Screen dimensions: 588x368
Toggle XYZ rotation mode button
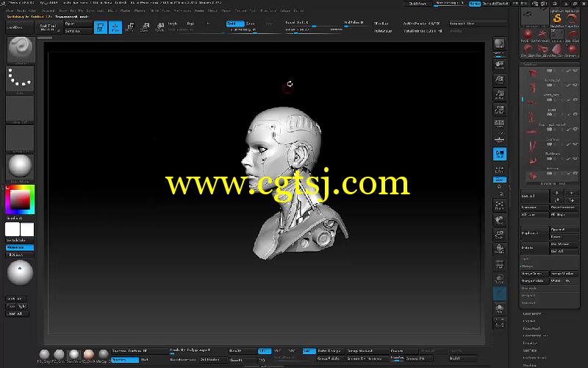pyautogui.click(x=499, y=180)
